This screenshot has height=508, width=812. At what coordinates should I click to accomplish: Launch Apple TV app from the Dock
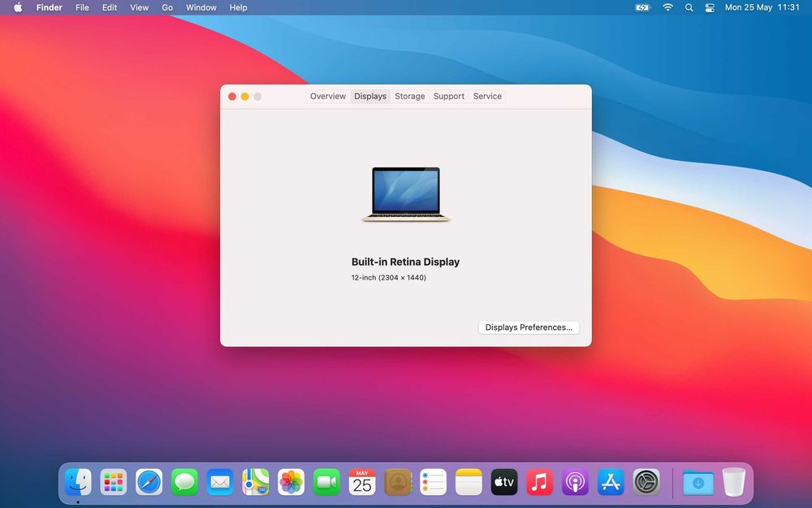(x=504, y=482)
